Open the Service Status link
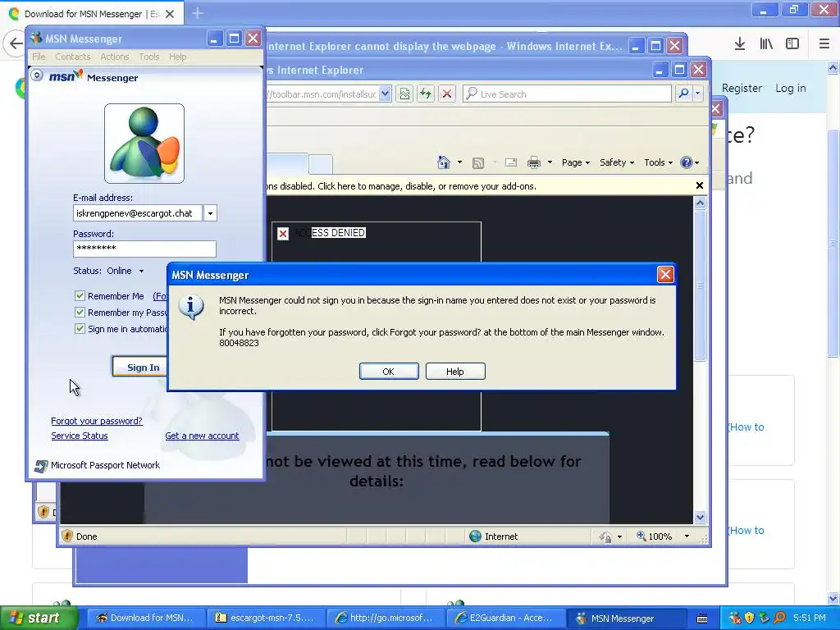The image size is (840, 630). coord(80,436)
